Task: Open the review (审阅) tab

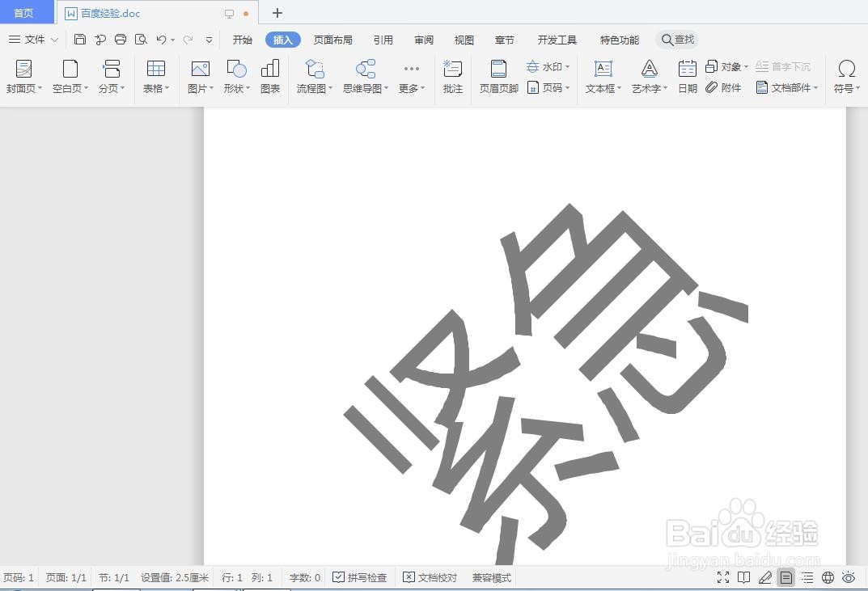Action: pos(423,40)
